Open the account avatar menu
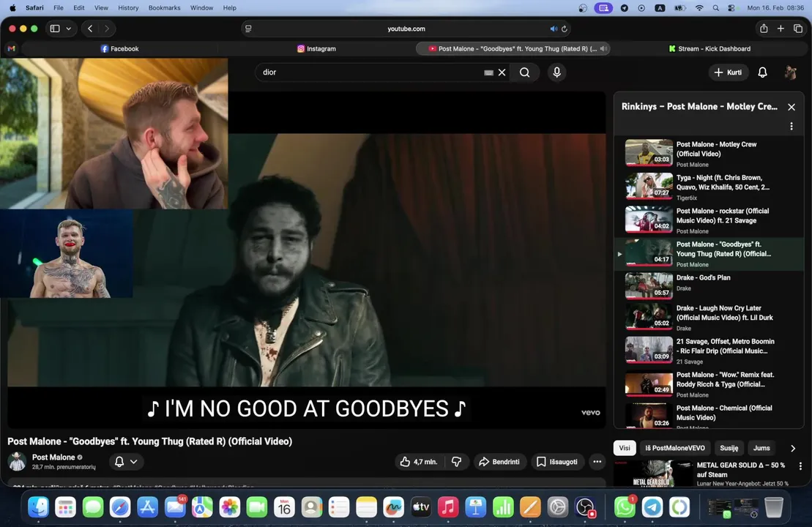The image size is (812, 527). (x=790, y=72)
